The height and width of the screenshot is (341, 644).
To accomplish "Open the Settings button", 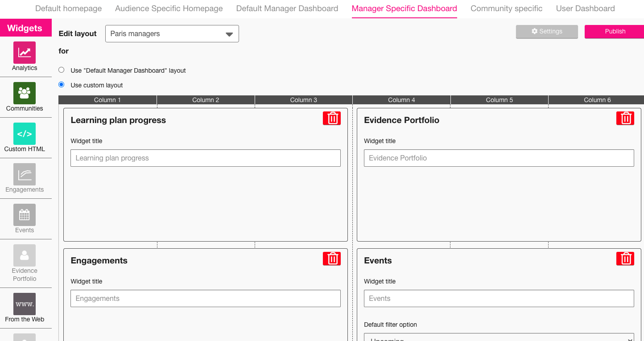I will [547, 31].
